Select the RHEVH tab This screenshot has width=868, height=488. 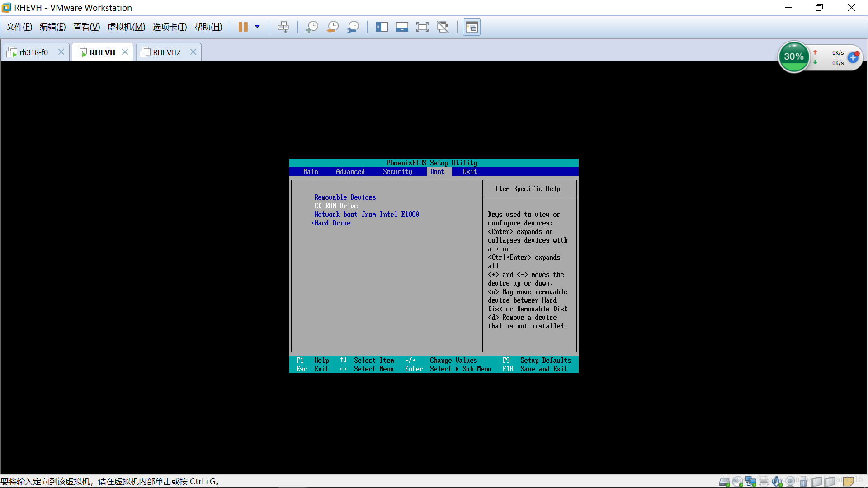tap(102, 52)
